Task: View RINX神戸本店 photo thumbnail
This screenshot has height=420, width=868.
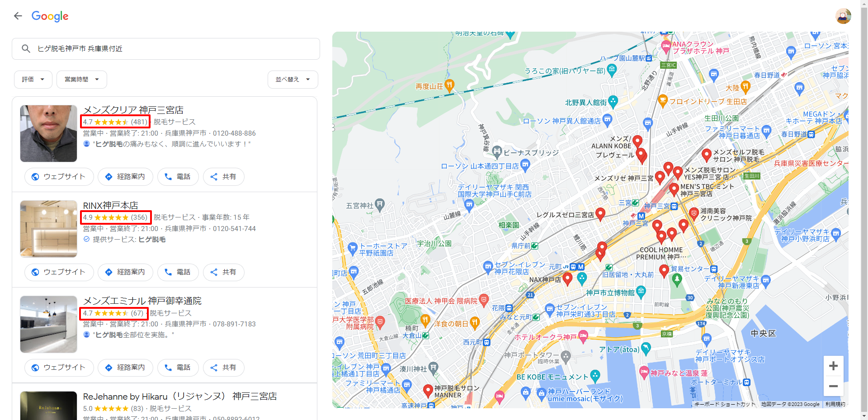Action: 48,229
